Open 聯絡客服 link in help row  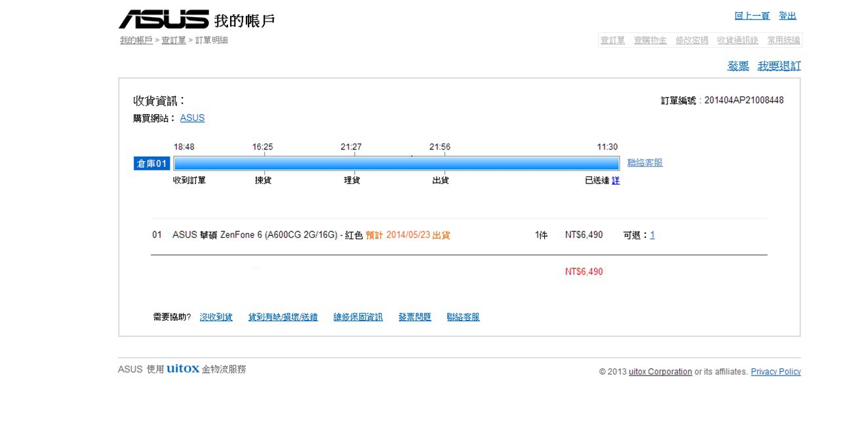464,317
